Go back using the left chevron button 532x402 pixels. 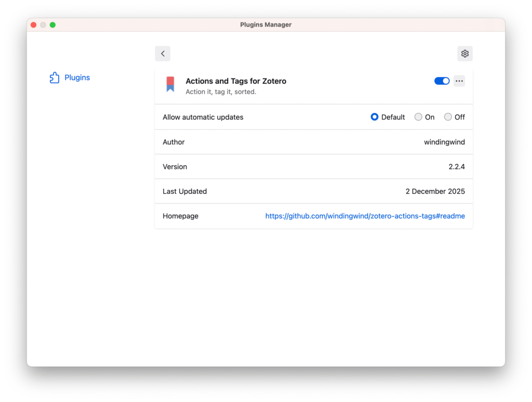pos(163,53)
